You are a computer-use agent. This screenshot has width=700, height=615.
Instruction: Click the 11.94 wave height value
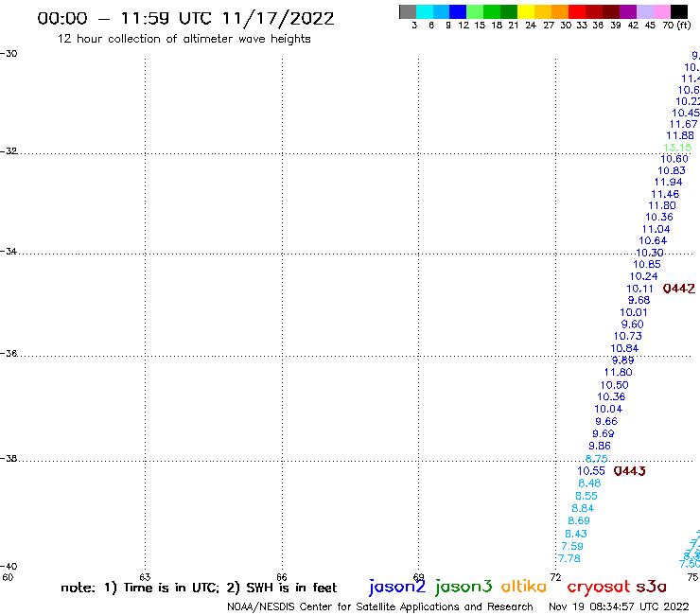(x=668, y=182)
